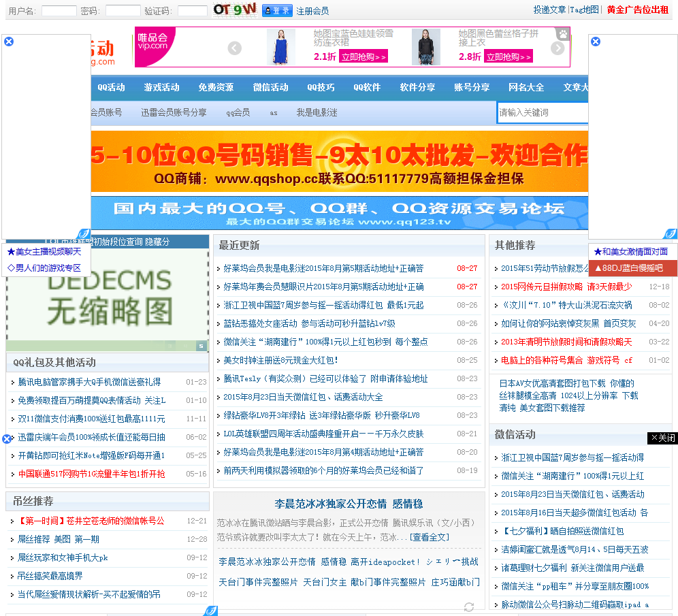Click the 密码 input field
The image size is (678, 616).
(x=123, y=11)
